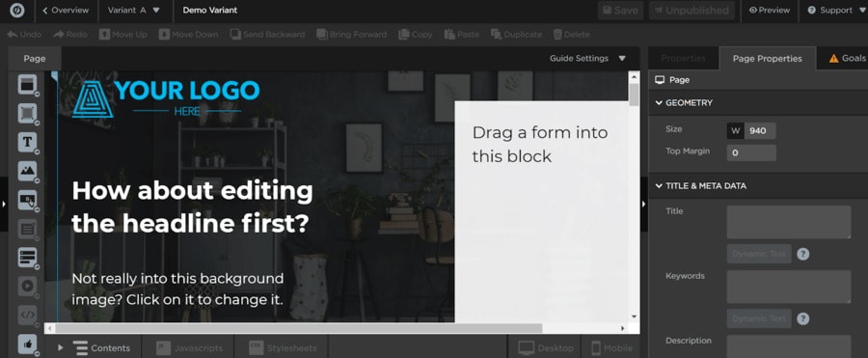The image size is (868, 358).
Task: Open the Guide Settings dropdown
Action: point(587,58)
